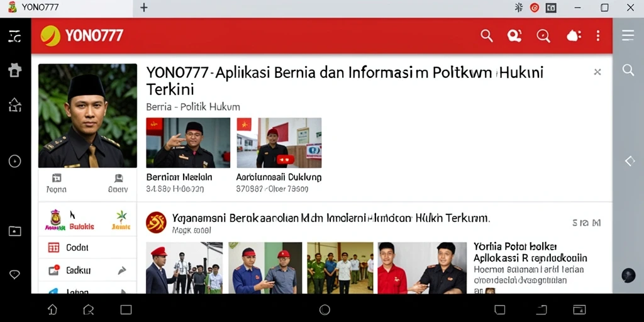Viewport: 644px width, 322px height.
Task: Click the outlined house icon in left sidebar
Action: point(15,105)
